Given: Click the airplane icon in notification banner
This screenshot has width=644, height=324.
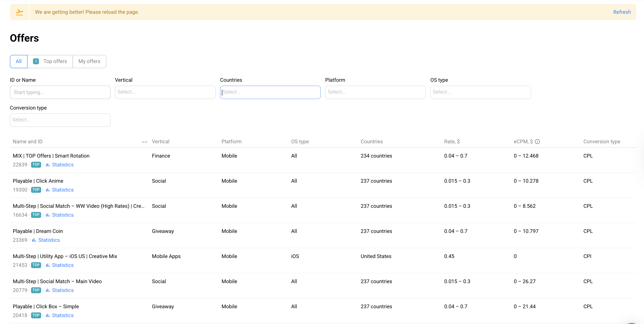Looking at the screenshot, I should pyautogui.click(x=19, y=12).
